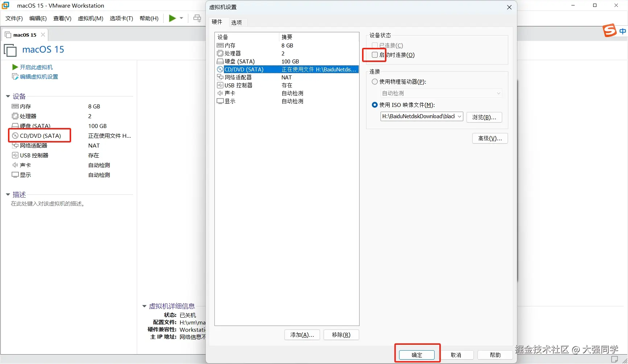Click the 高级(V)... button
The width and height of the screenshot is (628, 364).
coord(490,138)
